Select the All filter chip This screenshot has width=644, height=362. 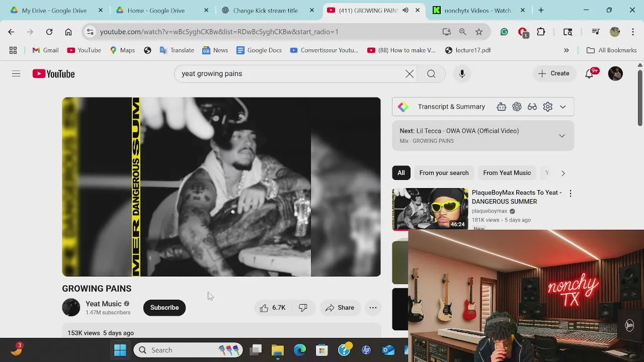(x=401, y=173)
